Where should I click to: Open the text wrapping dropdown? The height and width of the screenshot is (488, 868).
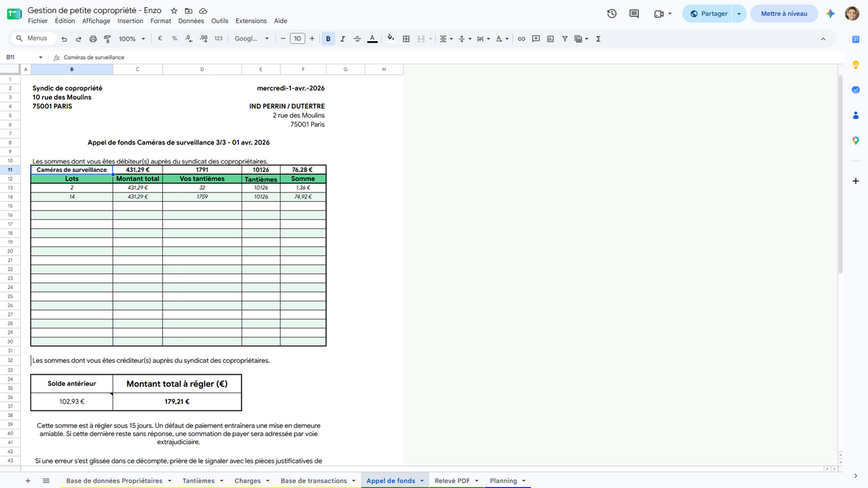coord(484,39)
